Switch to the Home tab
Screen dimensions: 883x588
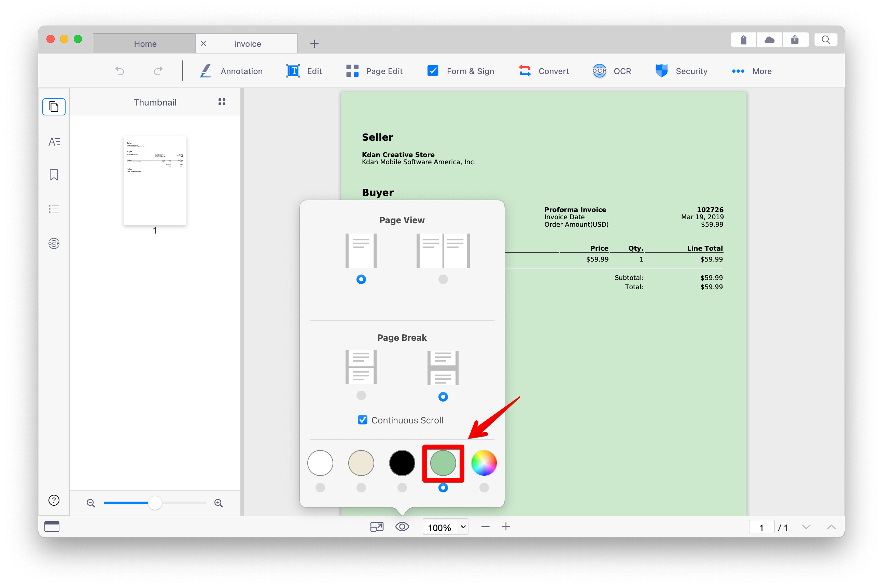(145, 43)
